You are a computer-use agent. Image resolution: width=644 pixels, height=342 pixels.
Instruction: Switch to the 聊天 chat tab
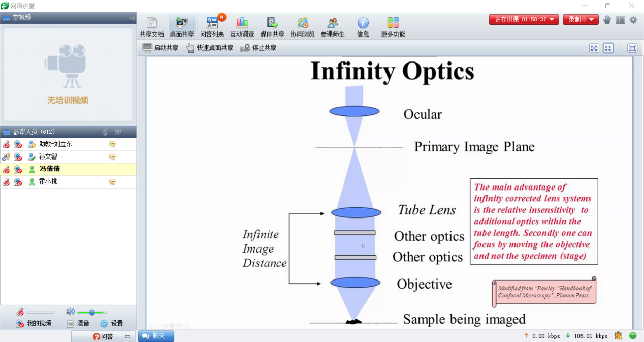pyautogui.click(x=155, y=336)
